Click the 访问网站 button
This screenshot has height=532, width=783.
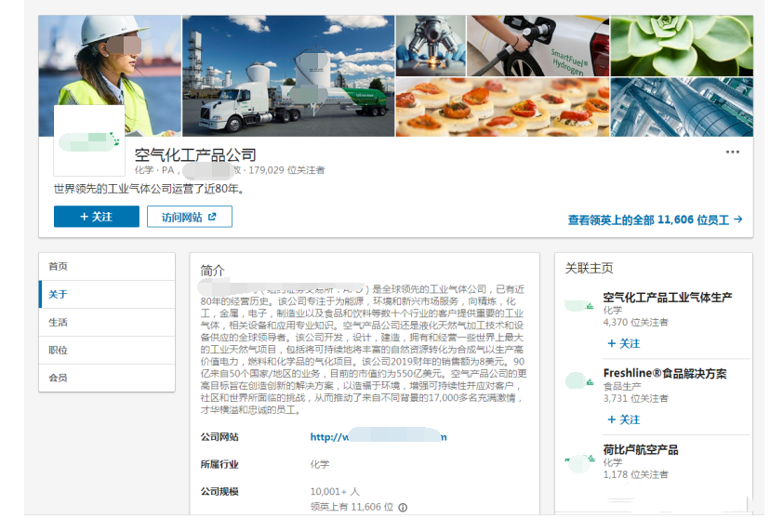coord(190,217)
